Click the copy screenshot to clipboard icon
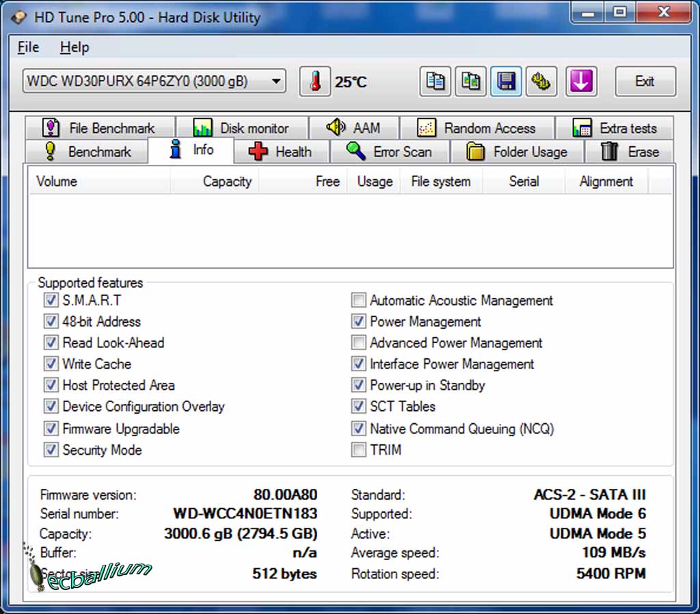 pyautogui.click(x=470, y=82)
